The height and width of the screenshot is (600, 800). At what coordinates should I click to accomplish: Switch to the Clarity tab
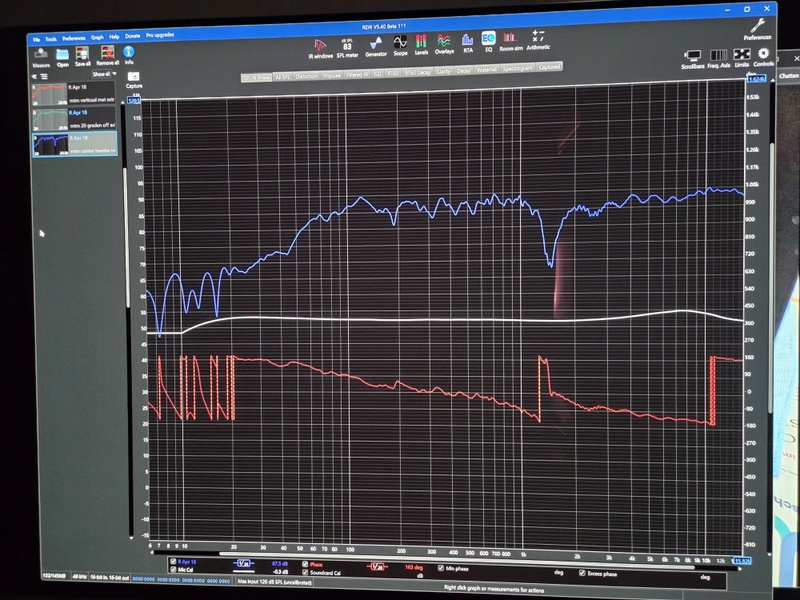[443, 71]
